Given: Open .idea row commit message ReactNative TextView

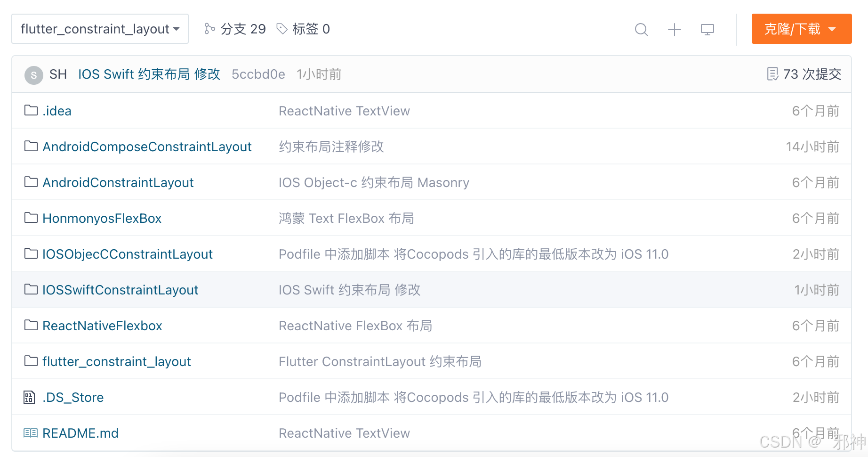Looking at the screenshot, I should coord(344,111).
